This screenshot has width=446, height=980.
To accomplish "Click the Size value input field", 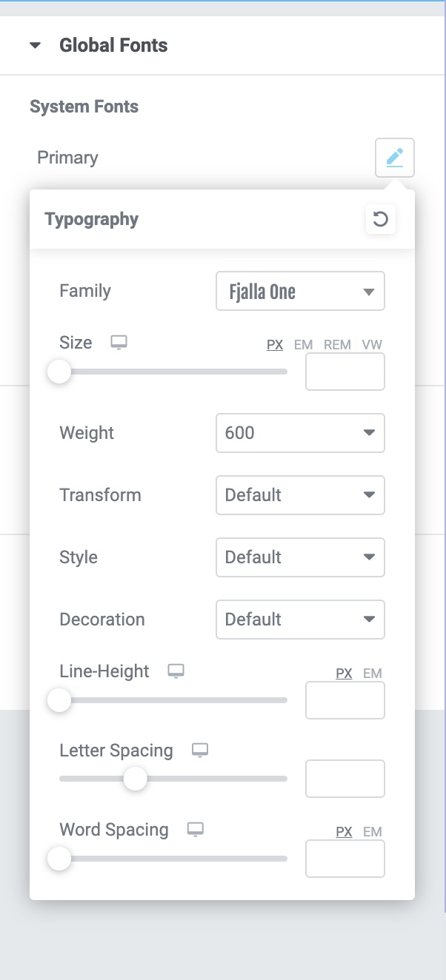I will 345,372.
